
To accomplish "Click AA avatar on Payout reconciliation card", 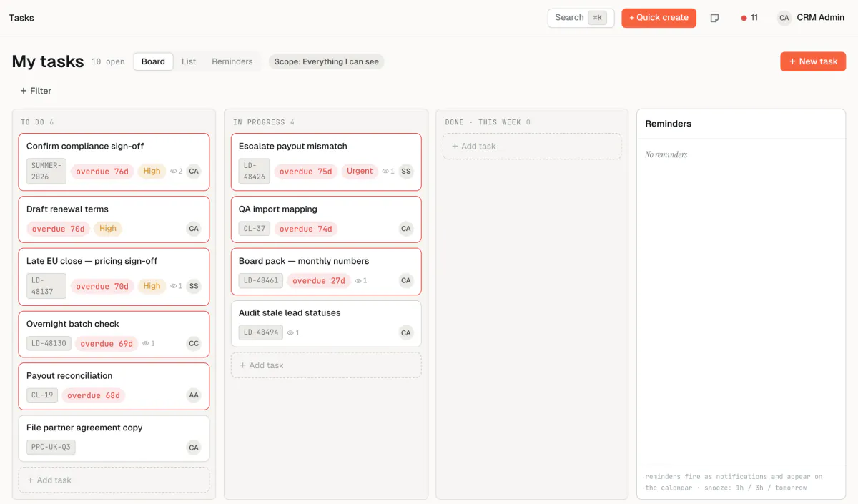I will click(194, 395).
